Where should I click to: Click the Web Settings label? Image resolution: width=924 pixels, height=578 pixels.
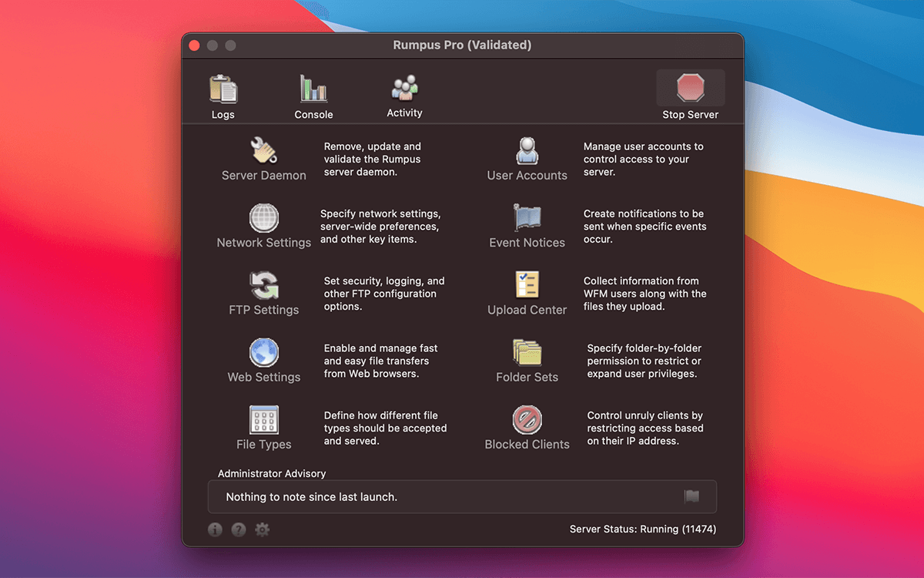click(264, 377)
